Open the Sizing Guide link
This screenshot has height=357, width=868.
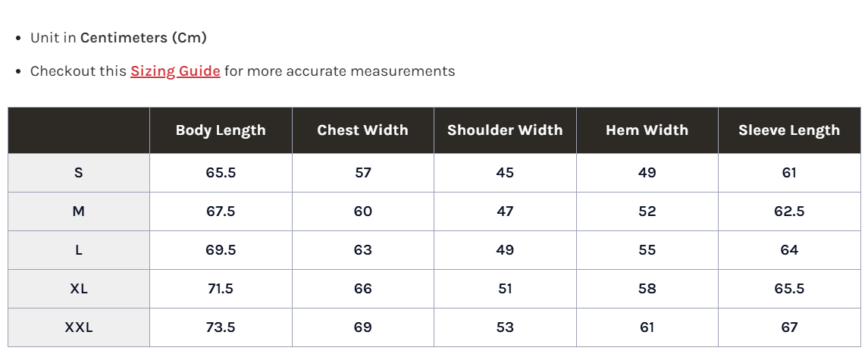click(175, 71)
